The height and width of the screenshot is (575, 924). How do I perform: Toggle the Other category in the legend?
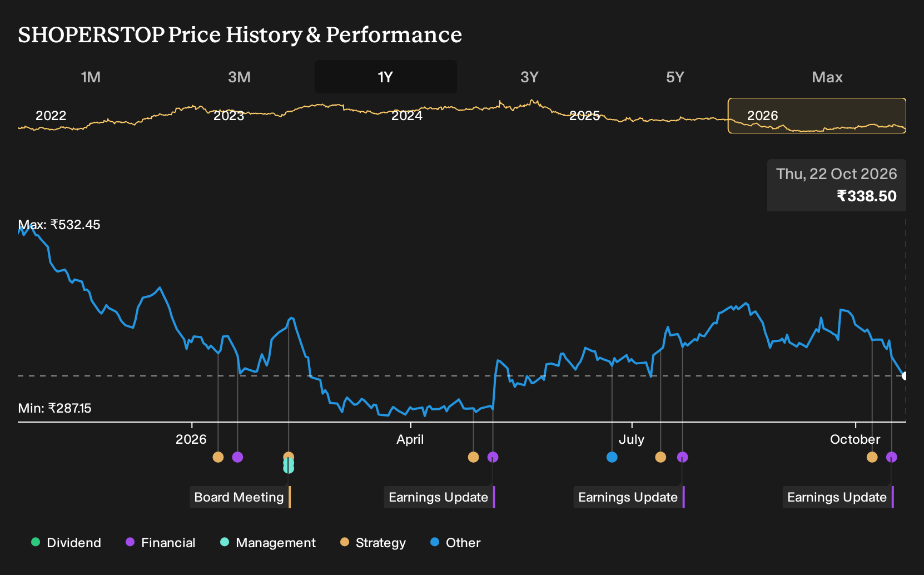[455, 543]
